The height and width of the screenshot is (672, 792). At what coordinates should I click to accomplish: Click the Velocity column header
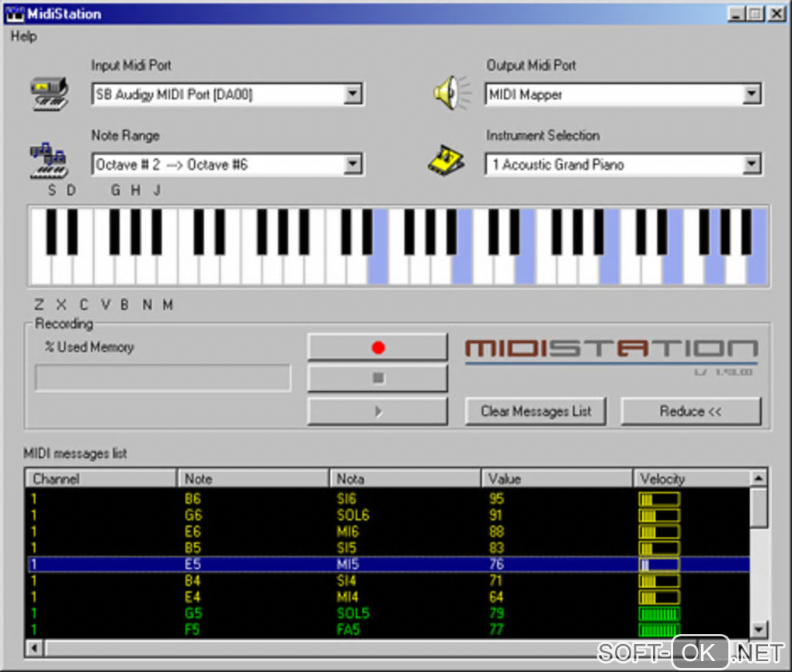coord(691,479)
